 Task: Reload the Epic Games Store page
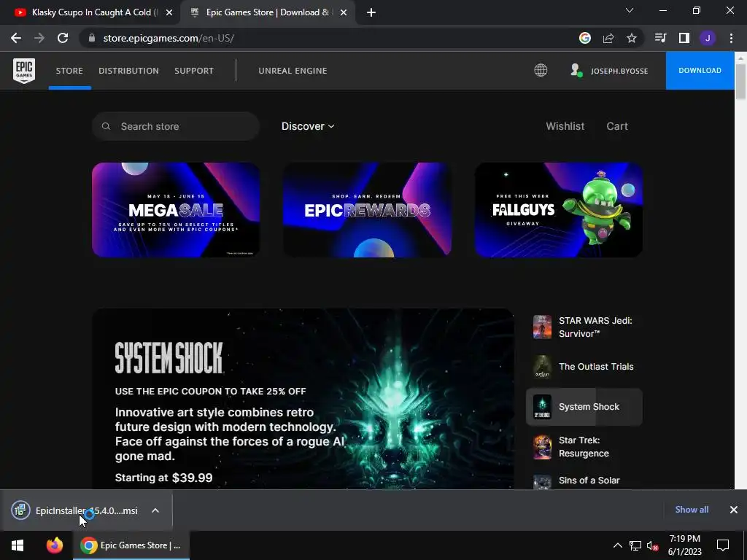63,38
